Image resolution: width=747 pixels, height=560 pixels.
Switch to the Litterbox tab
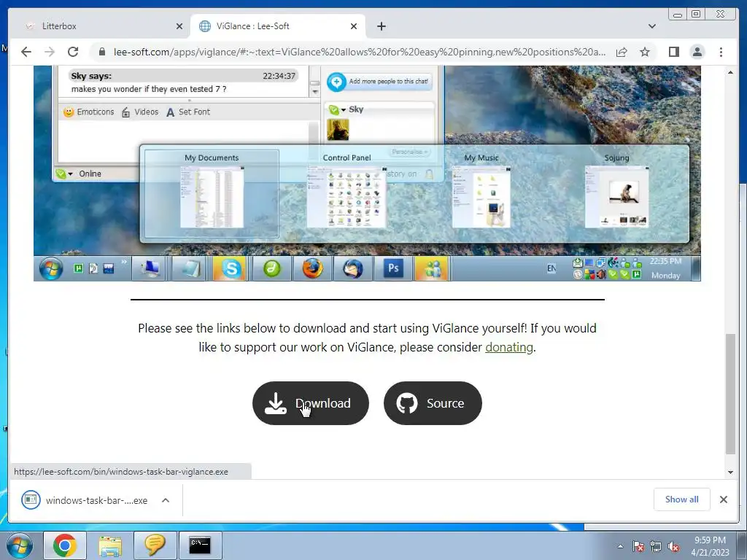click(x=100, y=26)
